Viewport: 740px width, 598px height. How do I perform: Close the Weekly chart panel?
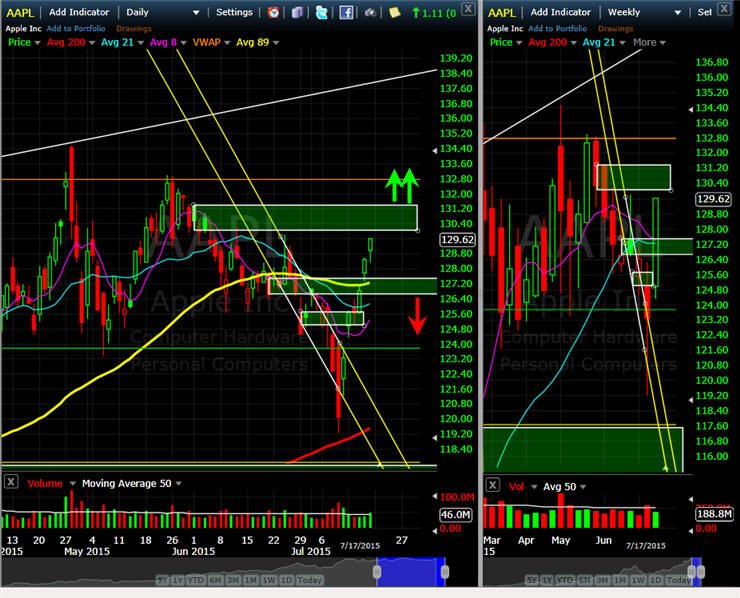[x=724, y=8]
